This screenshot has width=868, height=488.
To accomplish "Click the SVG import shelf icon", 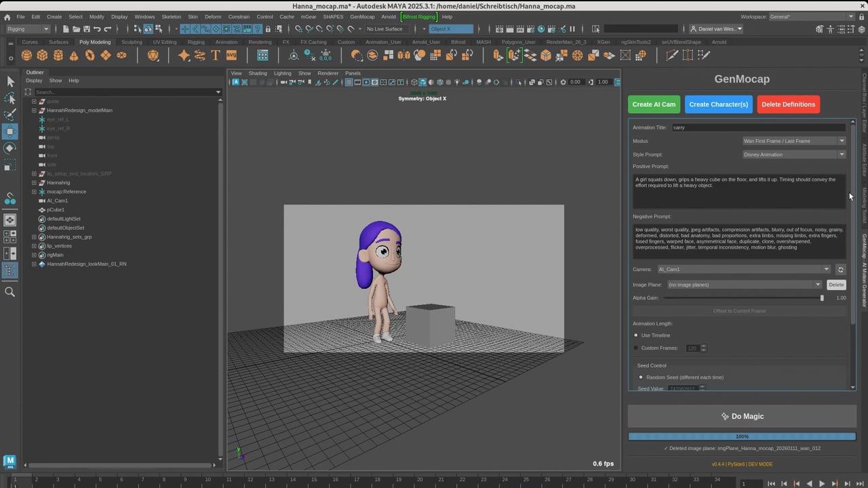I will coord(231,56).
